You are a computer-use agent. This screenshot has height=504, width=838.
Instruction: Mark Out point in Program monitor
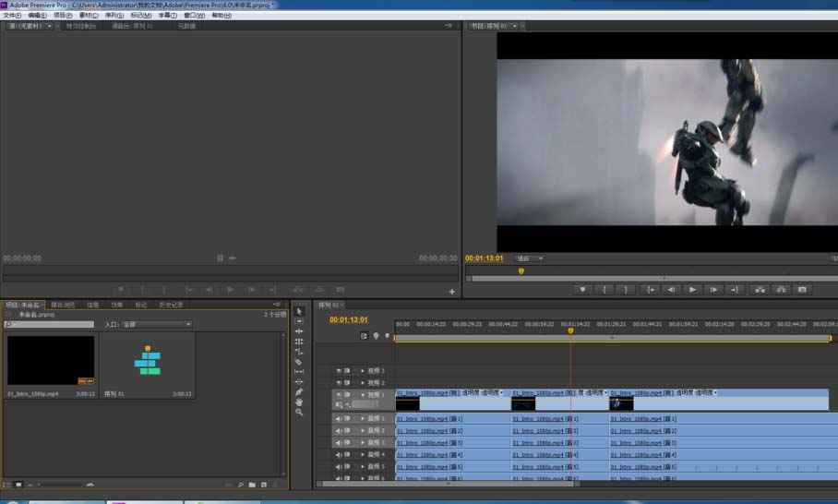click(x=626, y=290)
